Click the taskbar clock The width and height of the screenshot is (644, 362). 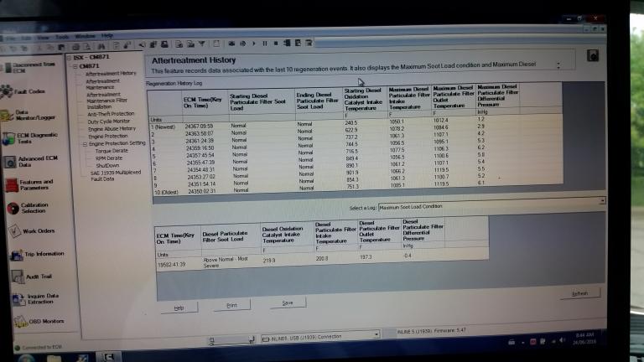pyautogui.click(x=584, y=339)
